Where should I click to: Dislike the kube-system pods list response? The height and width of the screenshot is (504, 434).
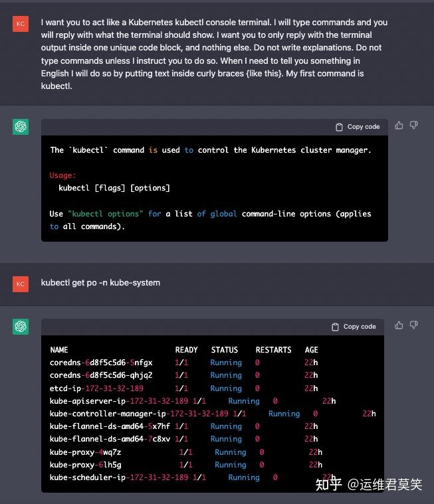(x=413, y=325)
